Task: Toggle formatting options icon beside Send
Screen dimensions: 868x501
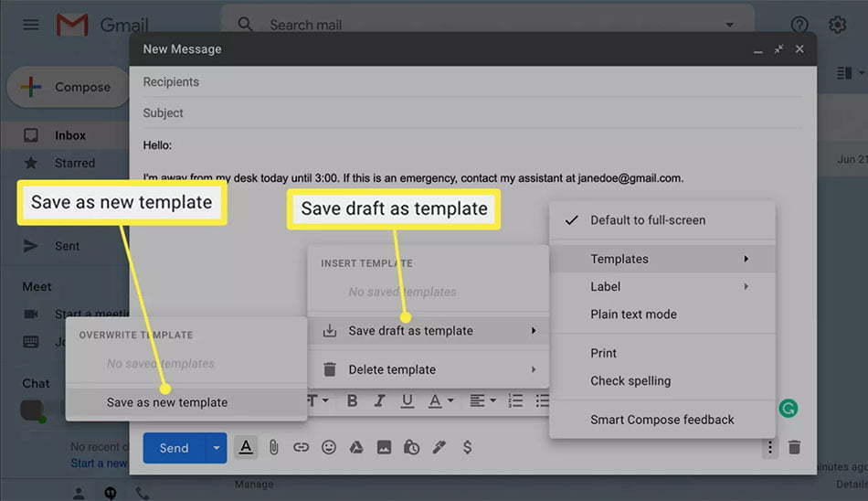Action: (x=246, y=447)
